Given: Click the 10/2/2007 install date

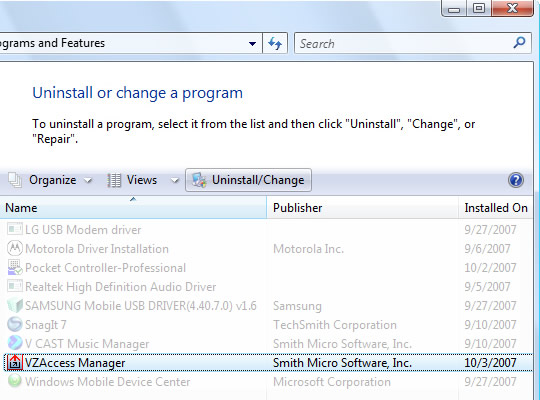Looking at the screenshot, I should 490,268.
